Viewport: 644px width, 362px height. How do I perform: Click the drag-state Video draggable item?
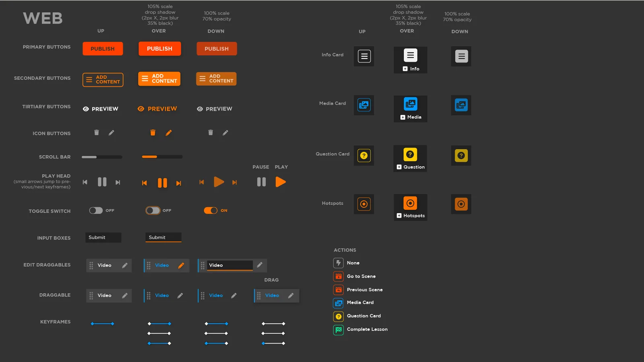point(277,296)
